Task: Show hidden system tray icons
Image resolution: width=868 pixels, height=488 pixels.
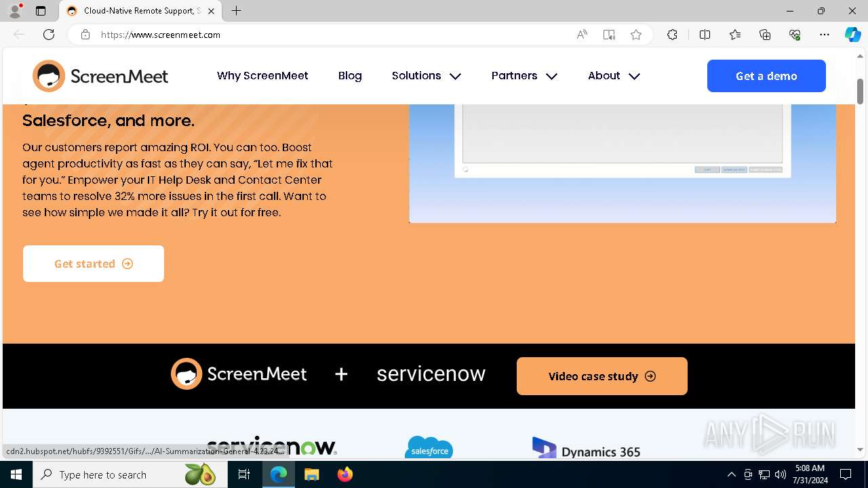Action: 731,474
